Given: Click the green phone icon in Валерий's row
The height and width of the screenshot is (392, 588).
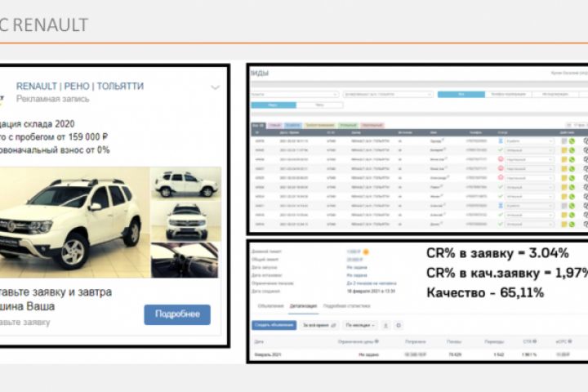Looking at the screenshot, I should (x=572, y=150).
